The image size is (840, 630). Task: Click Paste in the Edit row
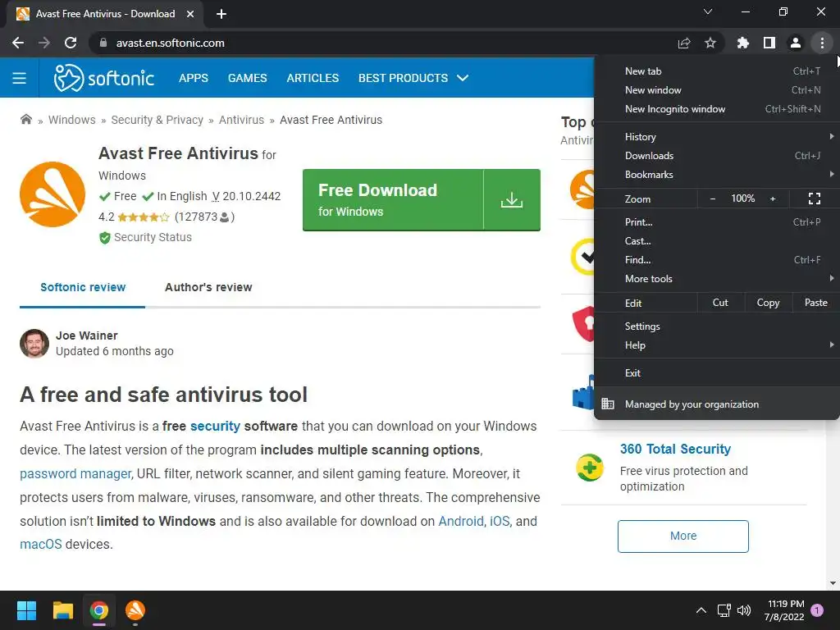[815, 303]
